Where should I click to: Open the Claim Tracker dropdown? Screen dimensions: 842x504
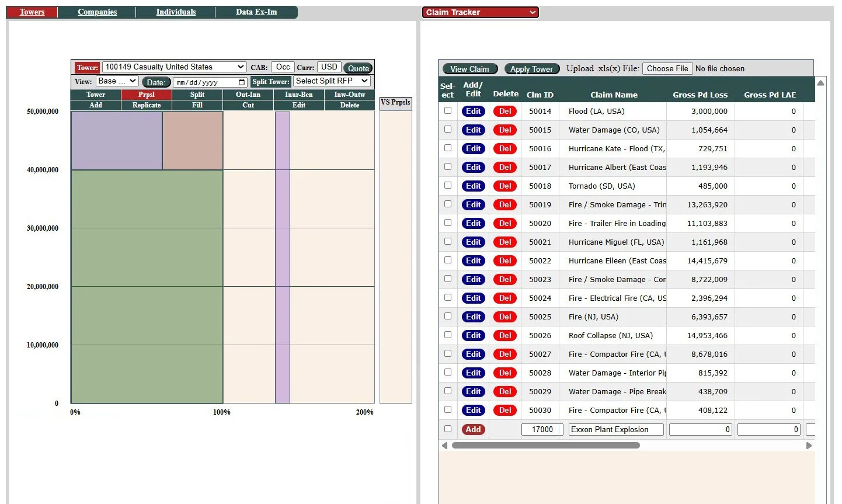[480, 12]
